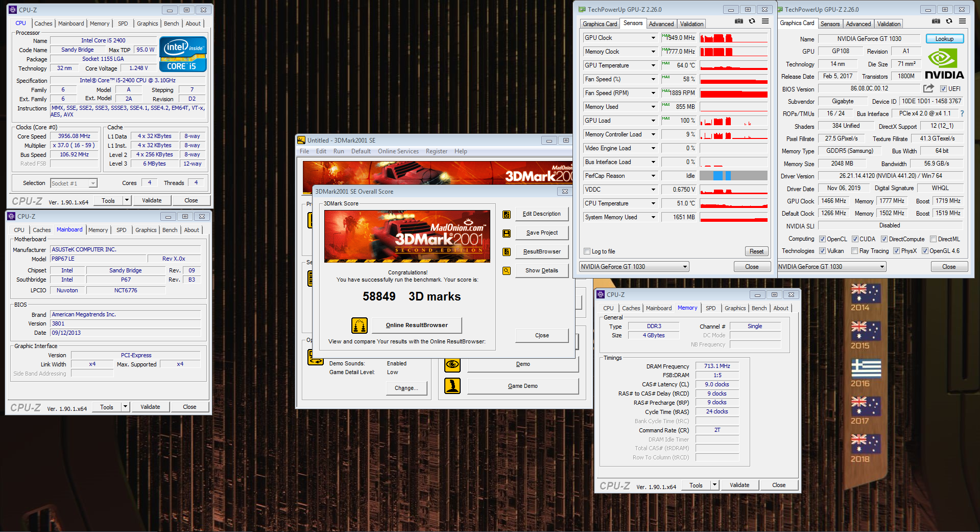This screenshot has width=980, height=532.
Task: Toggle the DirectML checkbox
Action: point(933,239)
